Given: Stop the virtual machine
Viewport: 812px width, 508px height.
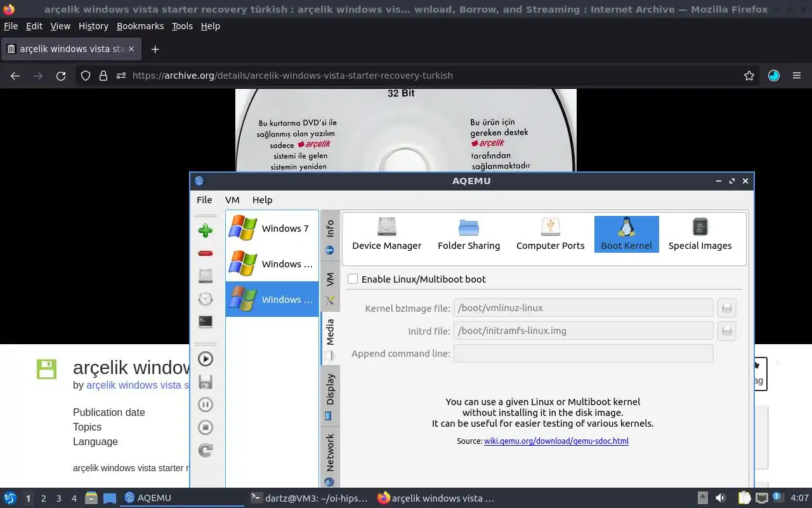Looking at the screenshot, I should [205, 427].
